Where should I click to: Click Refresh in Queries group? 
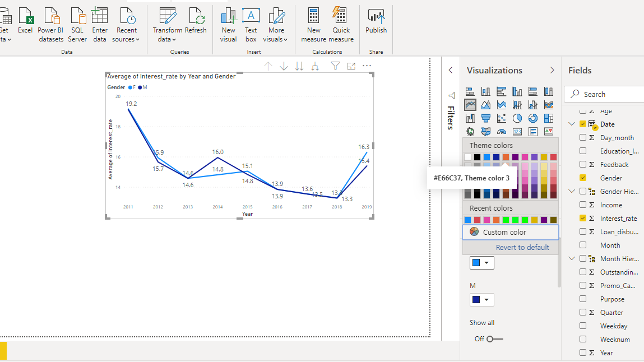pos(196,16)
